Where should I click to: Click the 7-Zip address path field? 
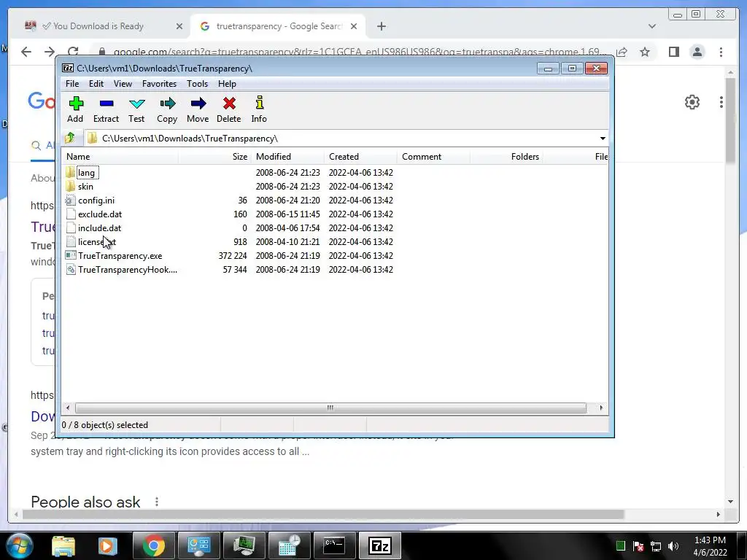click(x=347, y=138)
